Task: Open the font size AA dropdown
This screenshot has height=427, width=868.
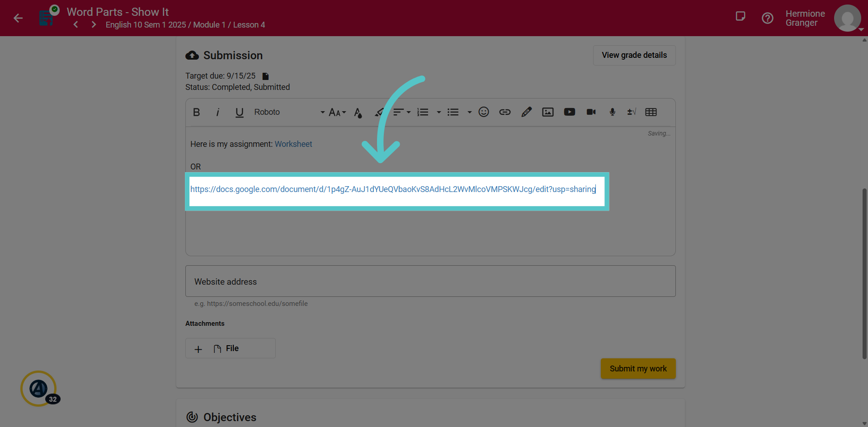Action: click(337, 112)
